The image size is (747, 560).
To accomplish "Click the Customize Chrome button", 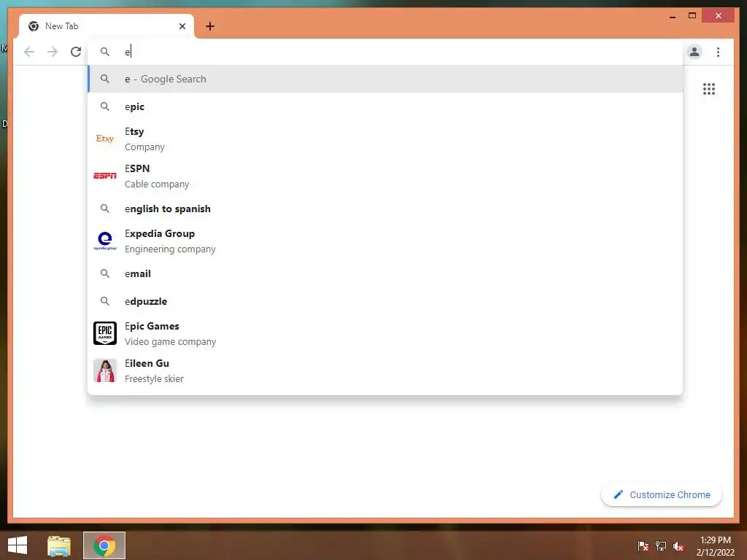I will (x=661, y=495).
